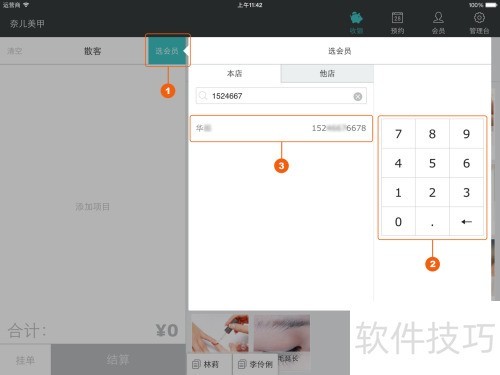Click the 结算 checkout button

pyautogui.click(x=118, y=360)
